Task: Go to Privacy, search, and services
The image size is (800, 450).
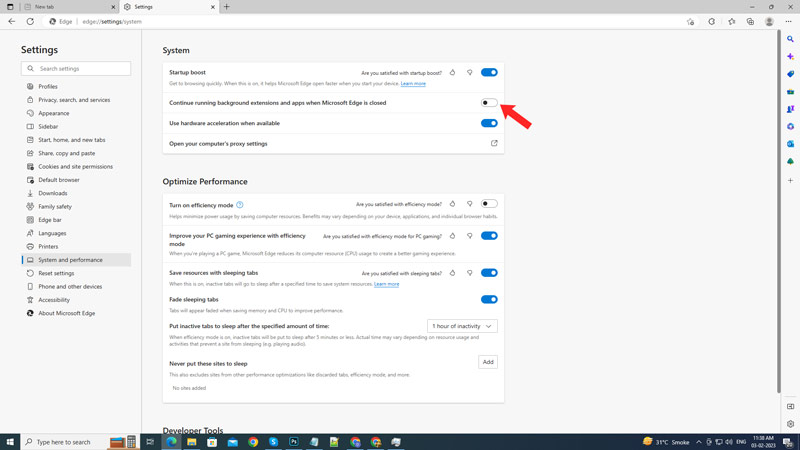Action: [x=76, y=100]
